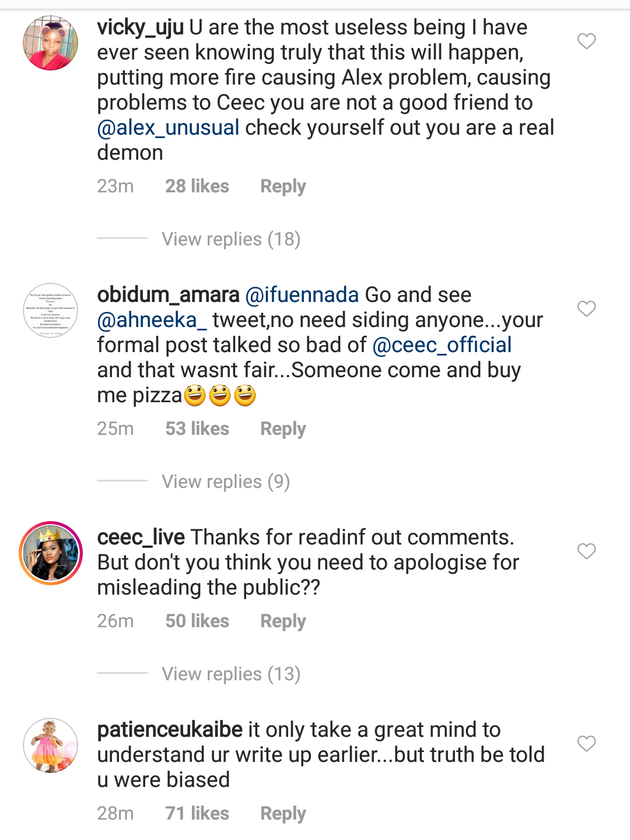Screen dimensions: 630x840
Task: Reply to vicky_uju's comment
Action: click(x=283, y=187)
